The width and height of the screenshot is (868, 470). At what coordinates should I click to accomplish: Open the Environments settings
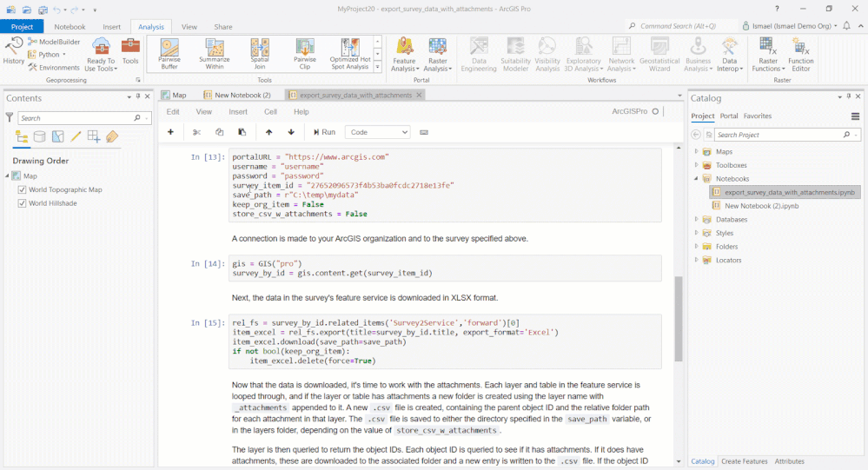point(54,68)
